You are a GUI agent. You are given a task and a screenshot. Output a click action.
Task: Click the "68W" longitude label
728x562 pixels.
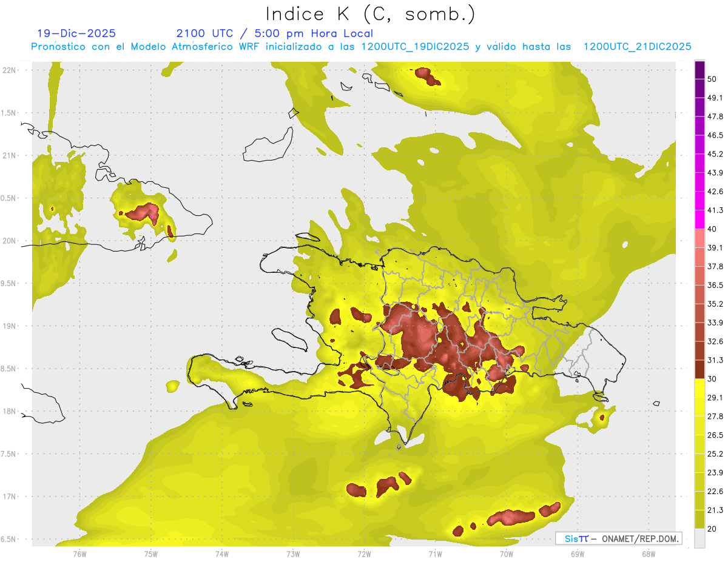point(649,554)
